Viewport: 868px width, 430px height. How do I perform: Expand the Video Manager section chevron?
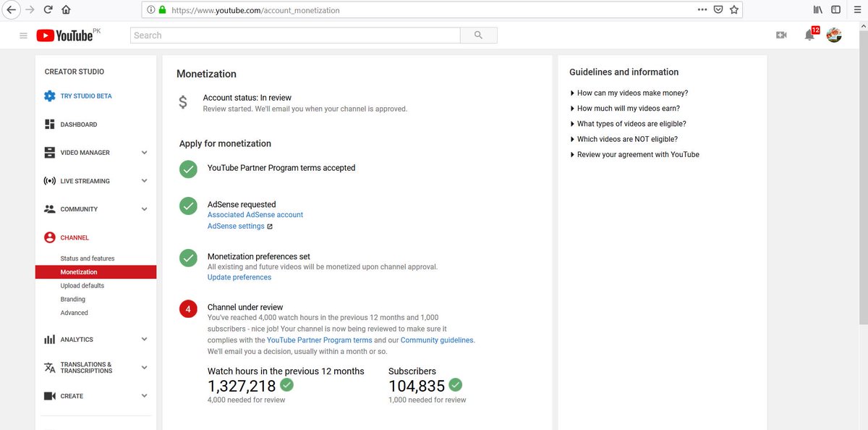(x=144, y=153)
